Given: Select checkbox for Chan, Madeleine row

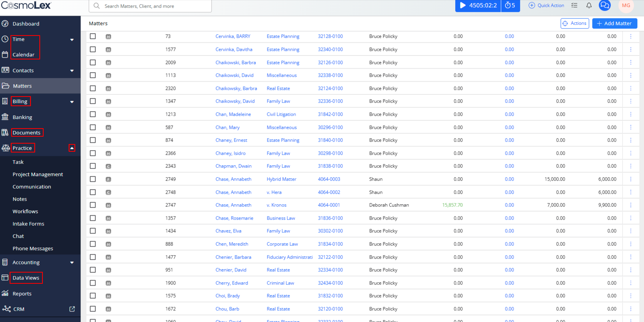Looking at the screenshot, I should pos(93,114).
